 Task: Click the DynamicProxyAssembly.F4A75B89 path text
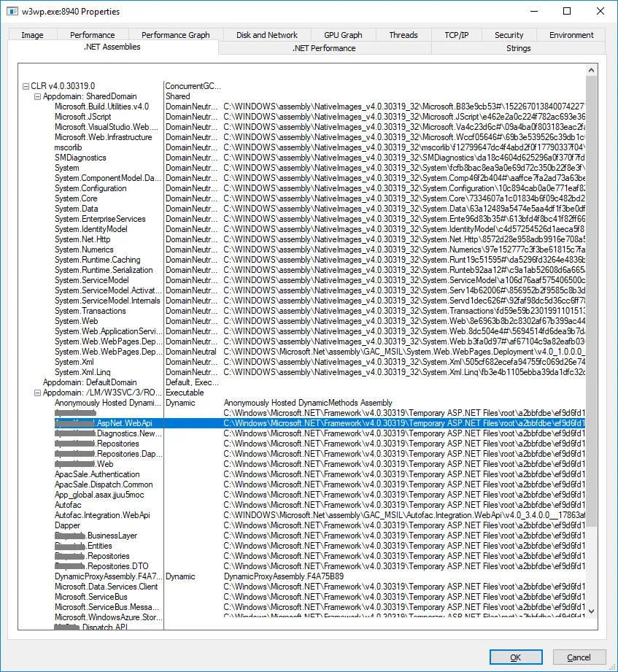point(284,577)
